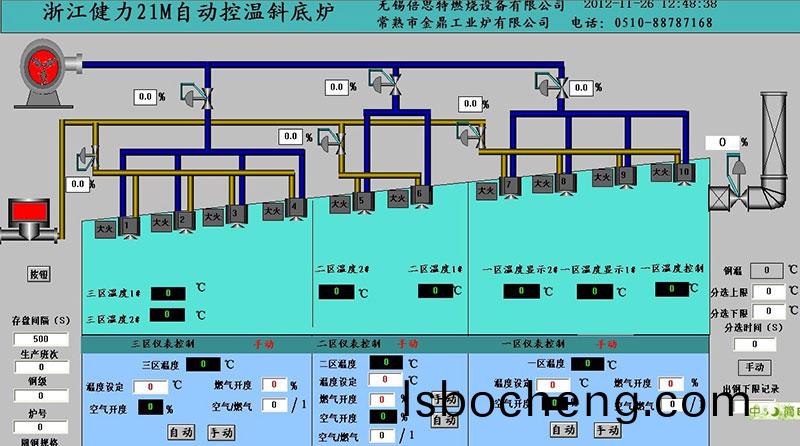The height and width of the screenshot is (446, 800).
Task: Click zone 3 air valve 0.0% value box
Action: click(145, 96)
